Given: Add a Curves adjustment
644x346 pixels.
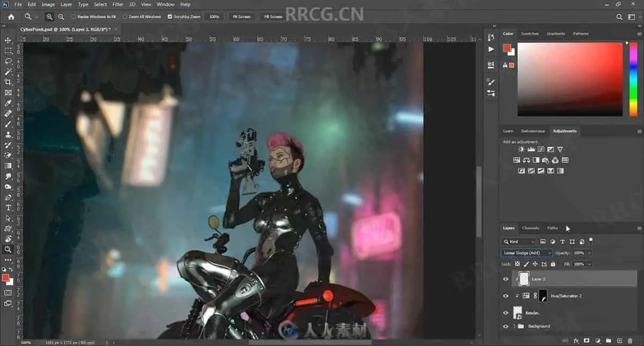Looking at the screenshot, I should (x=540, y=149).
